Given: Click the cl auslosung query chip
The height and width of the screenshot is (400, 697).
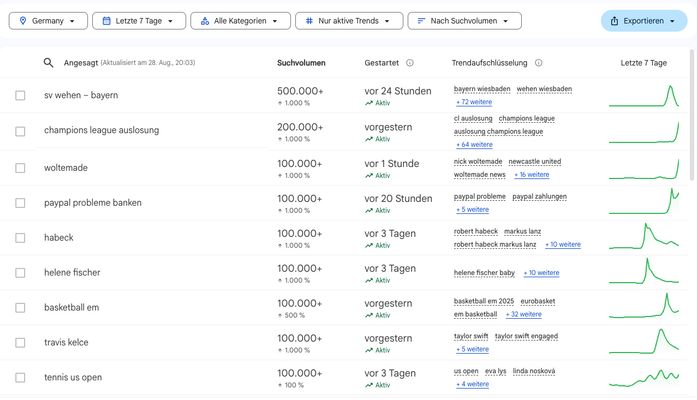Looking at the screenshot, I should pos(473,119).
